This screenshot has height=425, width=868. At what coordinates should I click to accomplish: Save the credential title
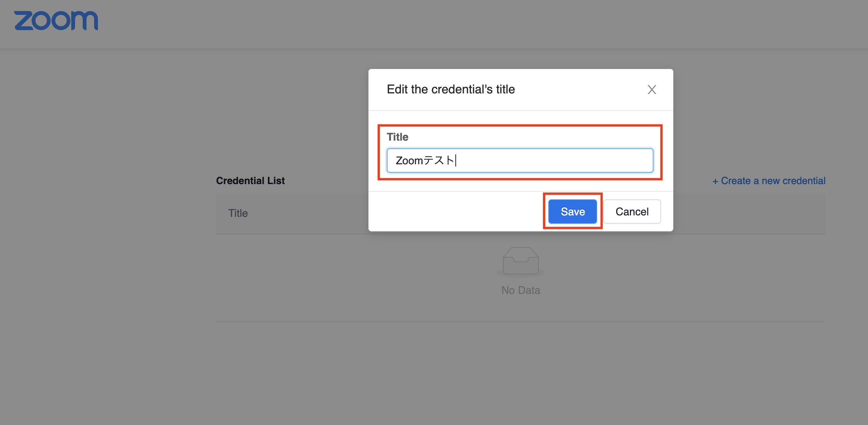point(572,212)
